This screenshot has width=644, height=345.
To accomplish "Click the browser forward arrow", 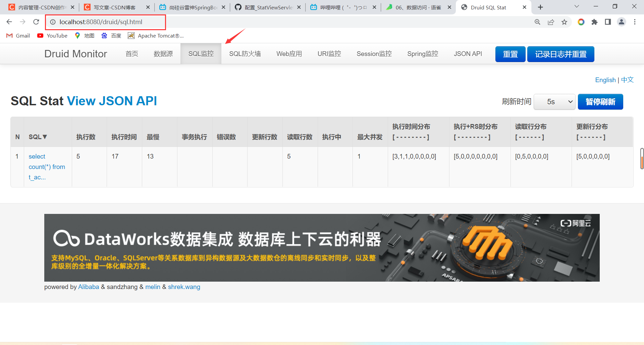I will (22, 22).
